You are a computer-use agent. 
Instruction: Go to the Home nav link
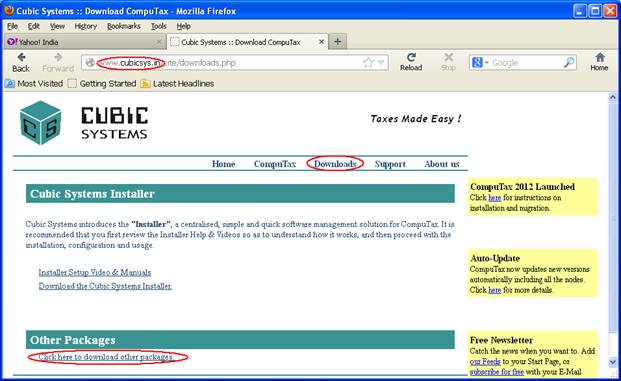(x=223, y=164)
